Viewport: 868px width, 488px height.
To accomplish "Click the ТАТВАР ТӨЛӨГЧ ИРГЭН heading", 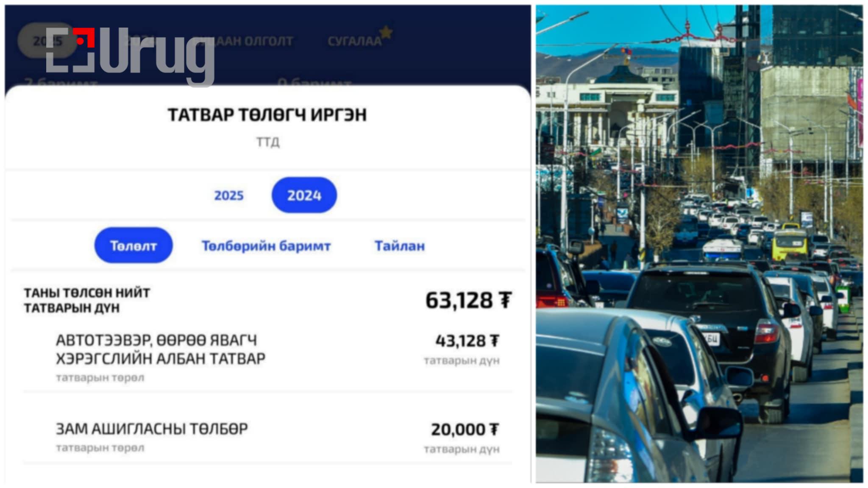I will [x=267, y=115].
